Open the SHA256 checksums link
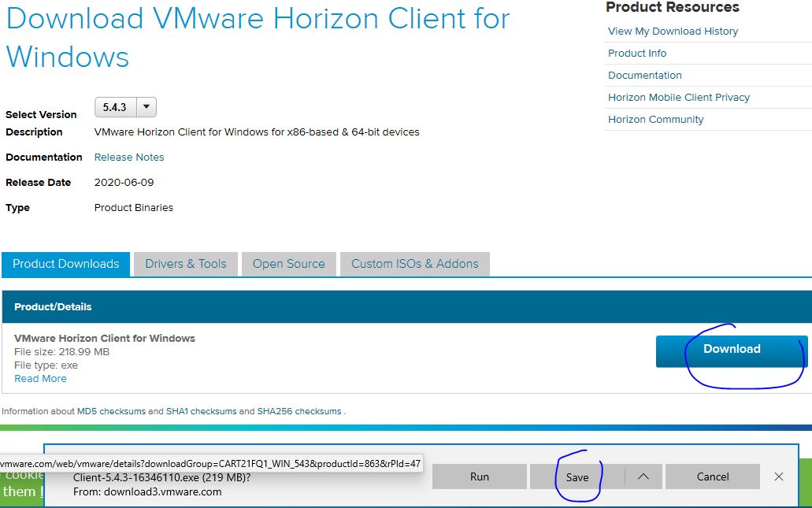 299,411
